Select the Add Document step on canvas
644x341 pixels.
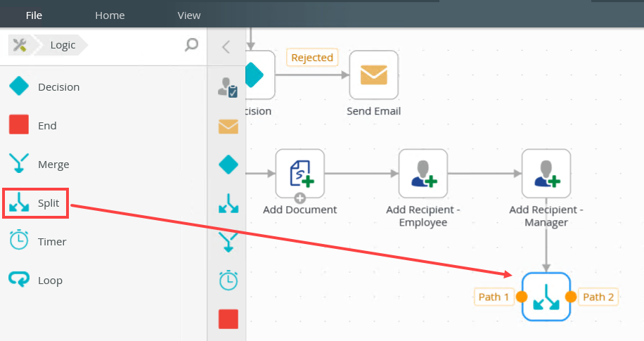click(300, 174)
